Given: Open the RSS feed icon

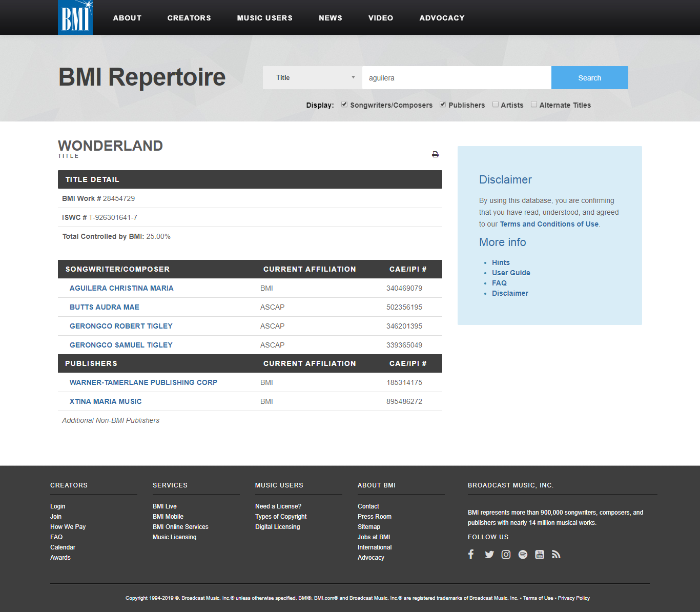Looking at the screenshot, I should [x=556, y=555].
